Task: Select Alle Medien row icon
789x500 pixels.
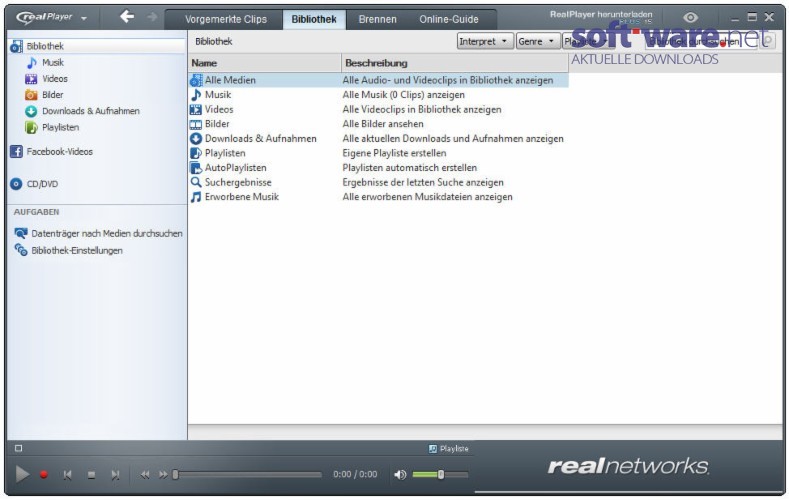Action: click(x=196, y=80)
